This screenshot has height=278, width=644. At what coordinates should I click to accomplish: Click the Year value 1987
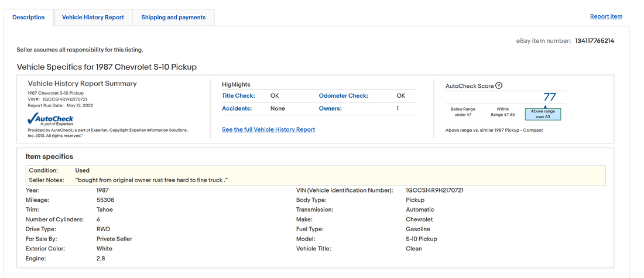point(102,190)
